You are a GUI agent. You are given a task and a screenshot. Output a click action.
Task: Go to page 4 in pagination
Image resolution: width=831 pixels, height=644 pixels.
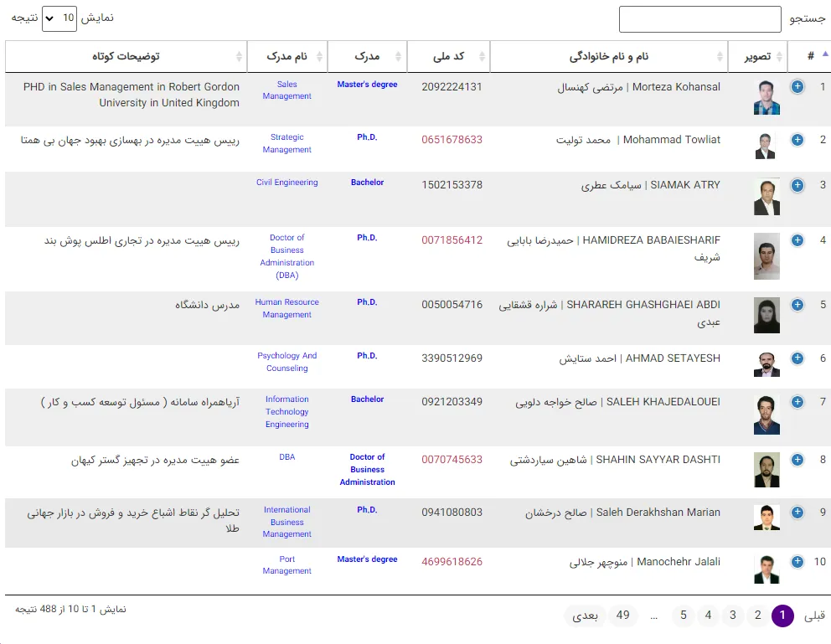[x=708, y=616]
